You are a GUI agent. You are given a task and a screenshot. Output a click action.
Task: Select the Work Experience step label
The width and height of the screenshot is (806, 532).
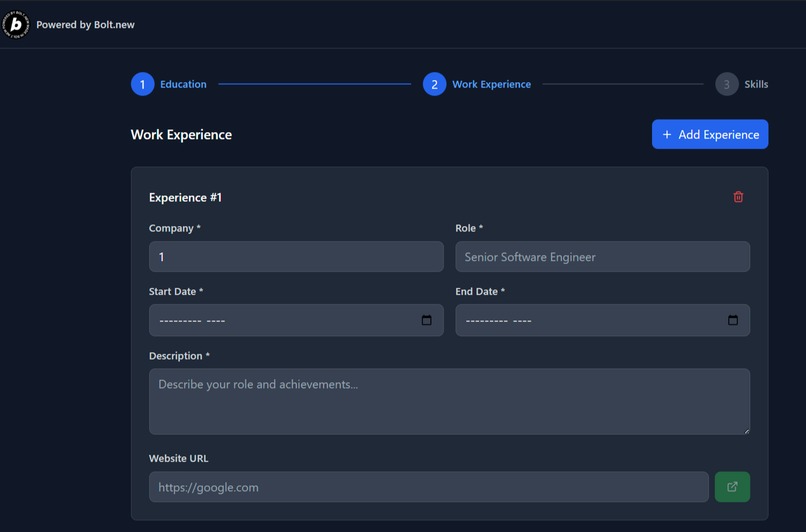(491, 84)
